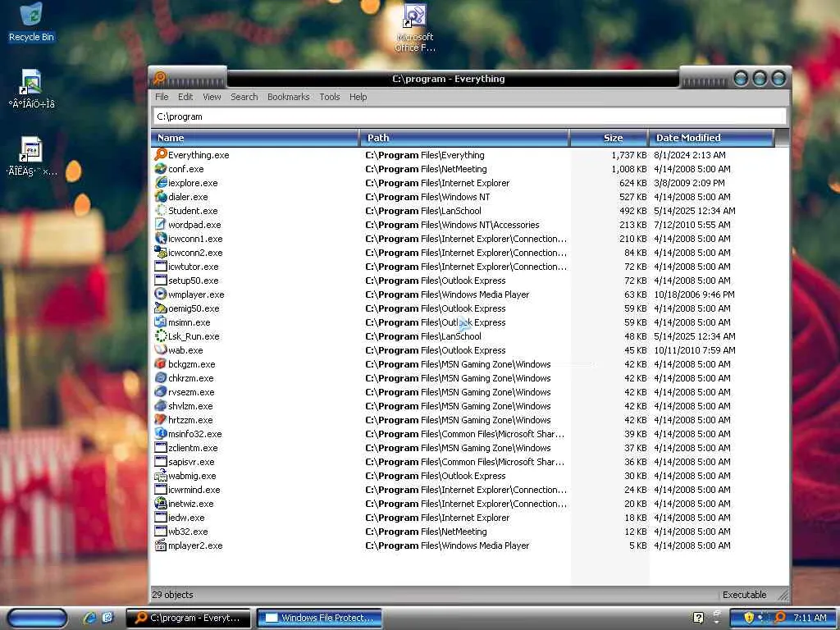Select the wabmig.exe icon
Viewport: 840px width, 630px height.
[161, 475]
